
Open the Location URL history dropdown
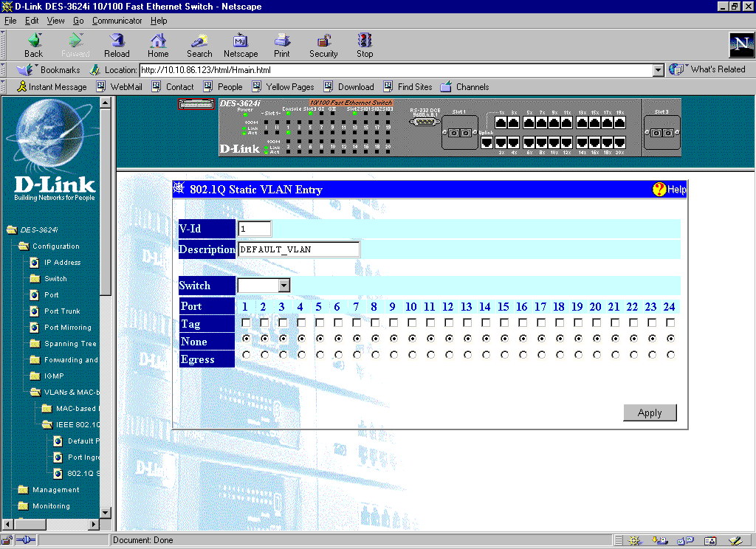coord(659,70)
